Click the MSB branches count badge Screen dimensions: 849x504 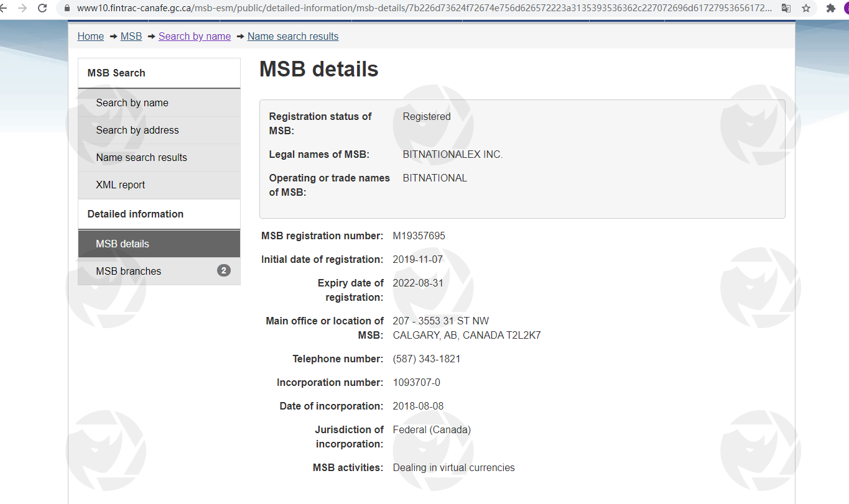(224, 270)
